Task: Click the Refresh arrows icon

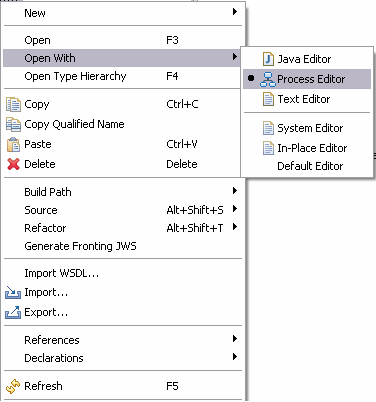Action: [13, 386]
